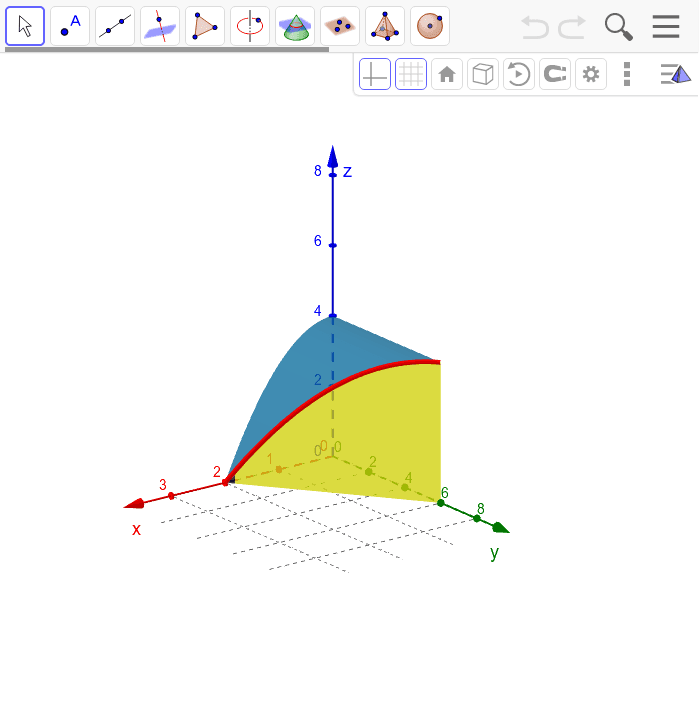Open the three-dot more options
700x703 pixels.
(x=627, y=74)
